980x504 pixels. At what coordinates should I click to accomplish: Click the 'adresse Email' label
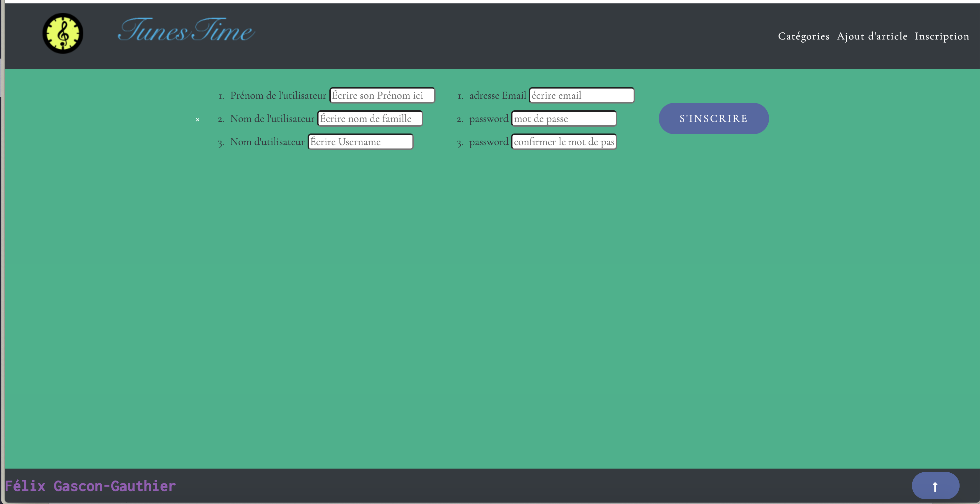(x=497, y=96)
